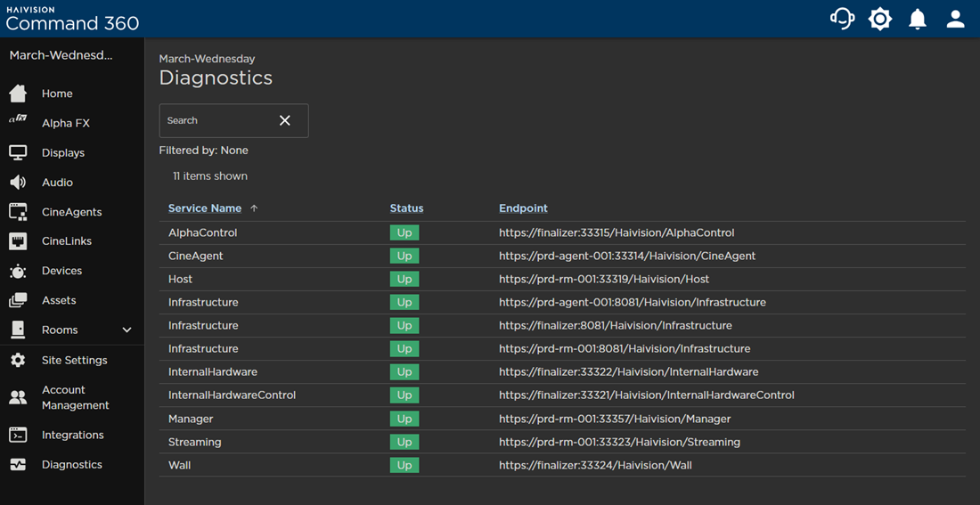Open Devices in sidebar
This screenshot has height=505, width=980.
(61, 271)
